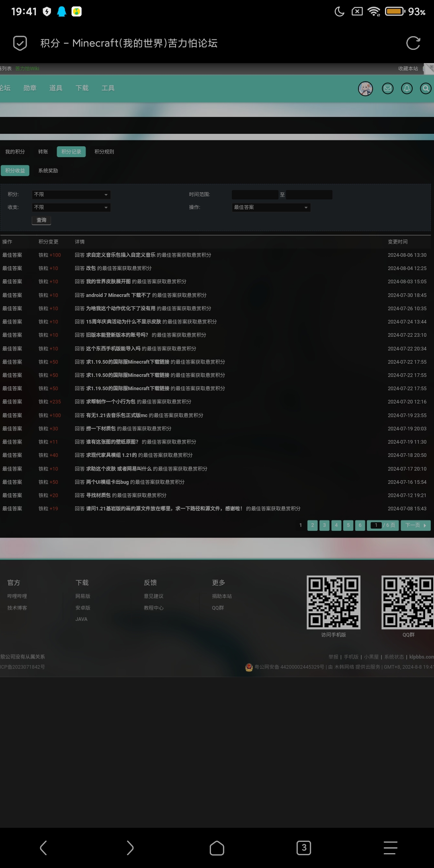Open thread 求自定义音乐包插入自定义音乐

point(121,255)
